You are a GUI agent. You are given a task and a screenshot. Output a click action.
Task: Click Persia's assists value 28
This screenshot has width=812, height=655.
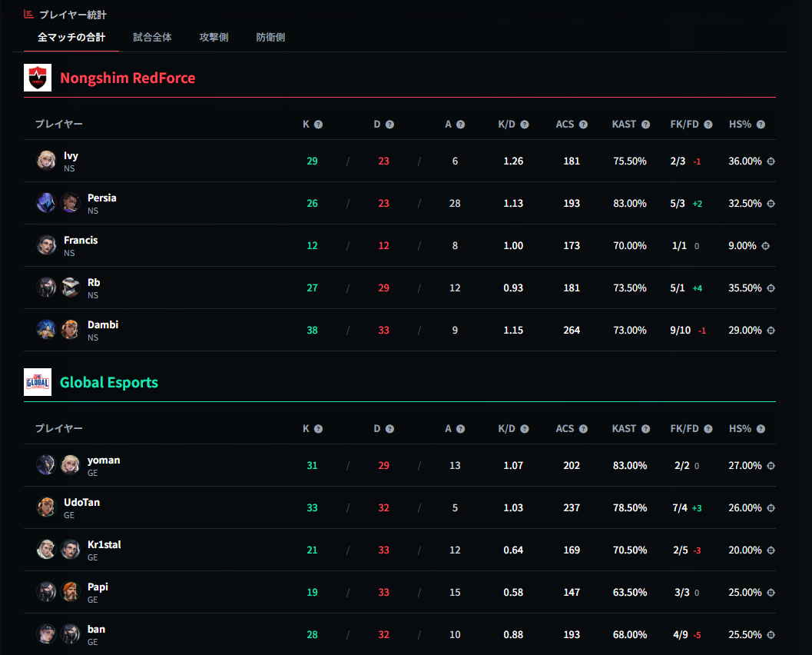click(455, 204)
